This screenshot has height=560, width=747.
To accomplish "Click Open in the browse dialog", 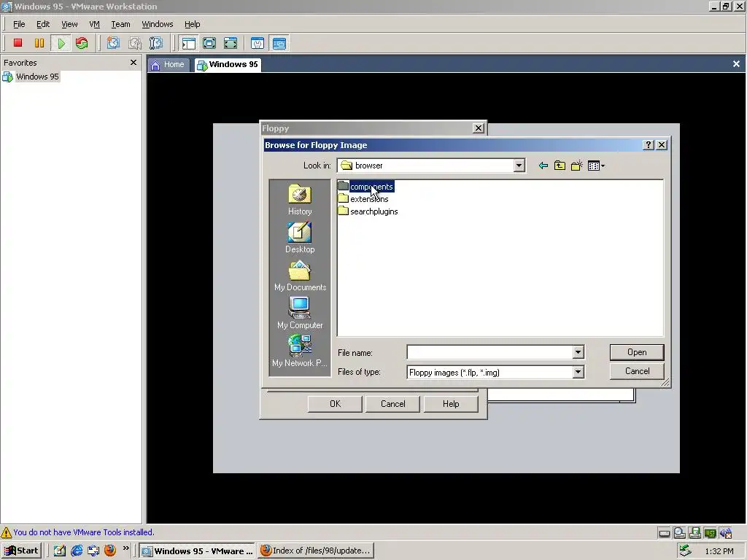I will [x=636, y=352].
